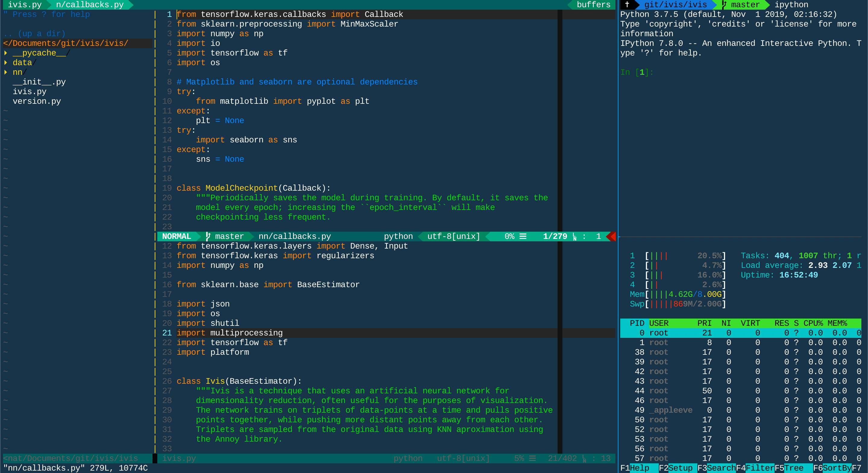Sort htop by NI column header
The height and width of the screenshot is (473, 868).
coord(726,323)
